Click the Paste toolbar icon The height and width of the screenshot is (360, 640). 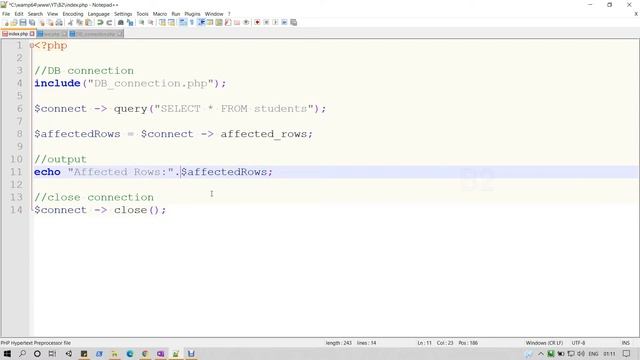click(x=88, y=22)
